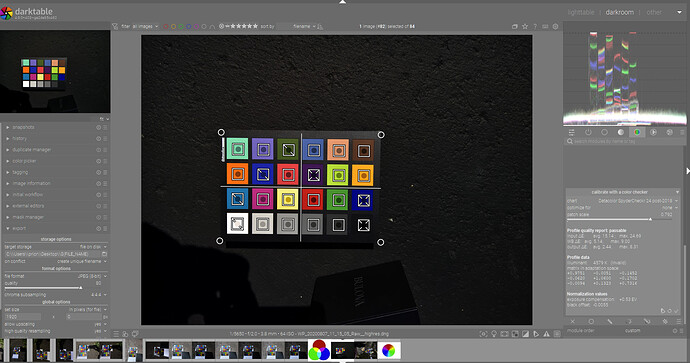The height and width of the screenshot is (363, 690).
Task: Toggle the grouping icon in top bar
Action: [x=514, y=26]
